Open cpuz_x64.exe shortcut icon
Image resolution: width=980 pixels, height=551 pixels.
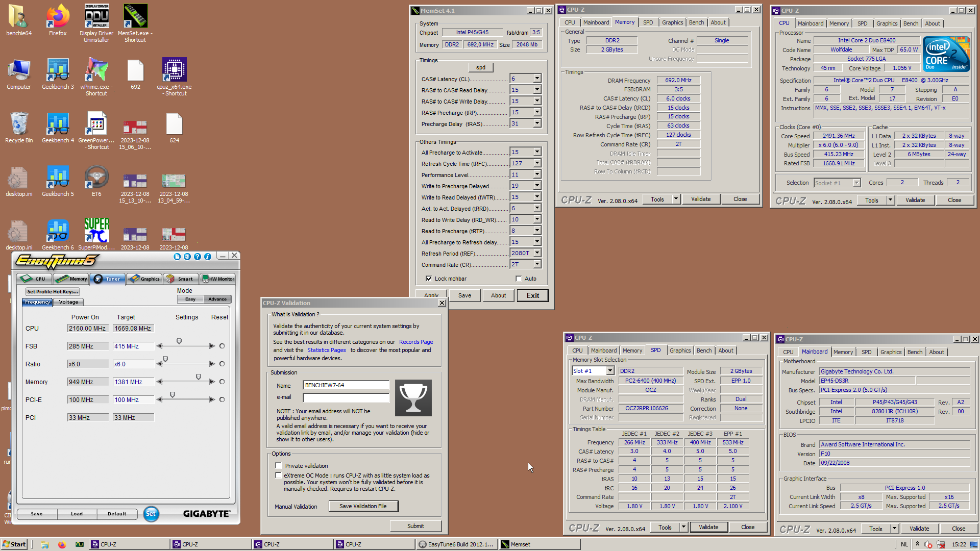tap(174, 77)
